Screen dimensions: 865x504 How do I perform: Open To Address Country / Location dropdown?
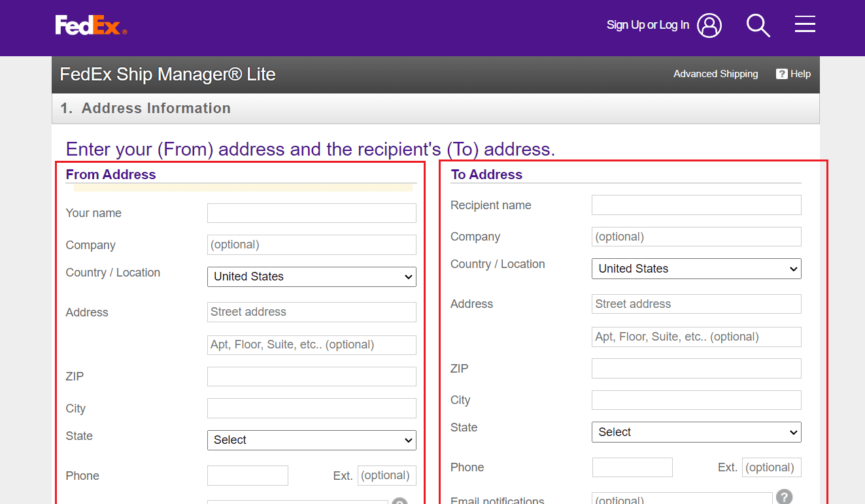pyautogui.click(x=696, y=269)
